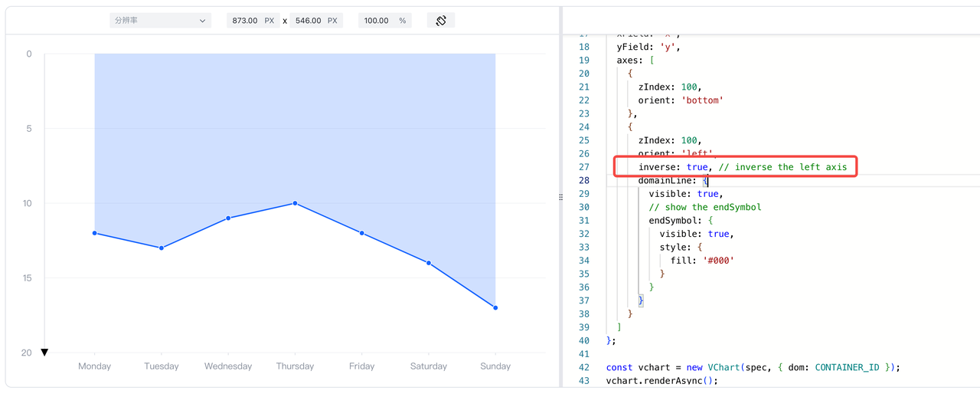
Task: Click the Thursday data point on the line
Action: (295, 203)
